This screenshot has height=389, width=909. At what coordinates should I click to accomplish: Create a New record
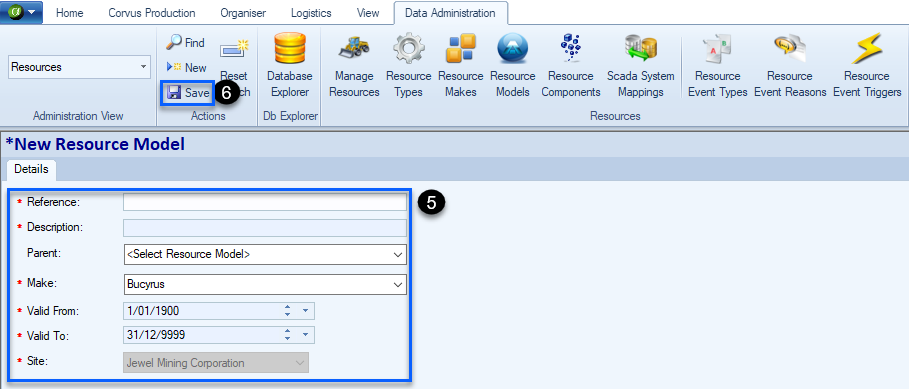pyautogui.click(x=187, y=67)
